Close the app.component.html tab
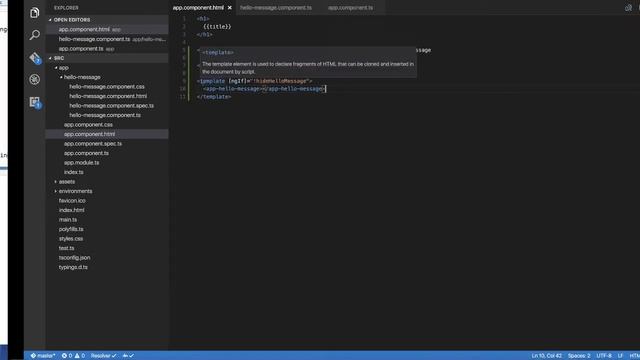The height and width of the screenshot is (360, 640). click(230, 8)
